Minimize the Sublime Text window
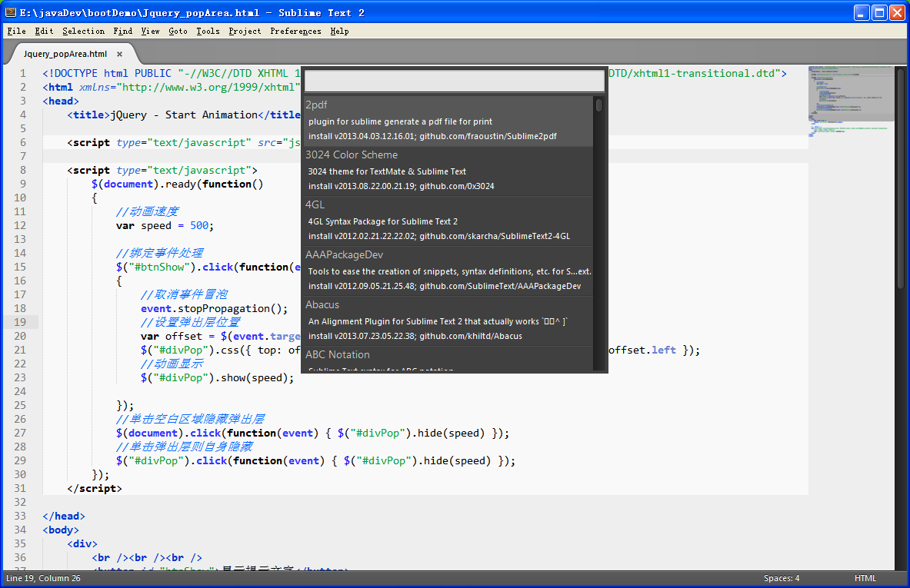This screenshot has width=910, height=588. (x=862, y=13)
